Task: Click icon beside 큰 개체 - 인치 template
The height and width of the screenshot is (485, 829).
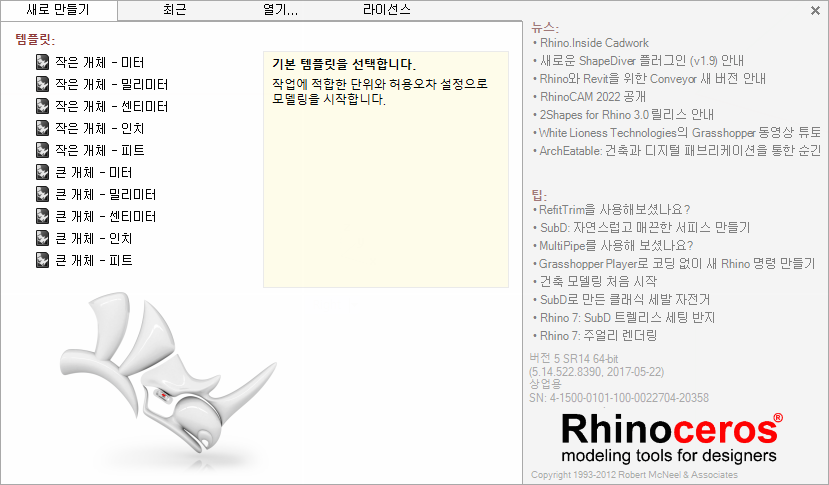Action: point(42,239)
